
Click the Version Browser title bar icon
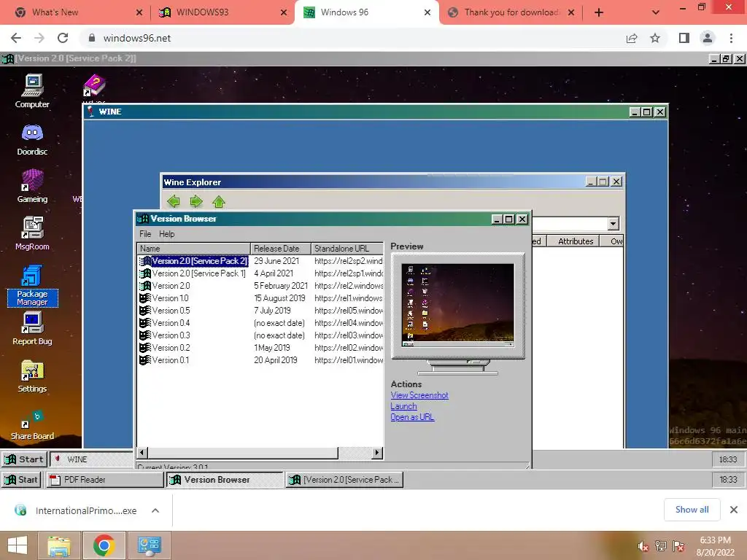coord(142,219)
